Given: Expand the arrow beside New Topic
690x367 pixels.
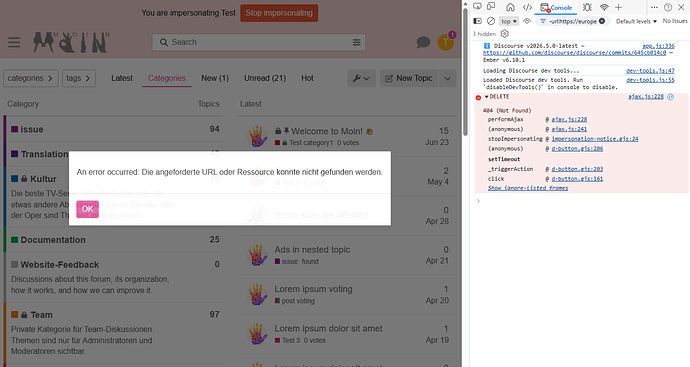Looking at the screenshot, I should (x=448, y=78).
